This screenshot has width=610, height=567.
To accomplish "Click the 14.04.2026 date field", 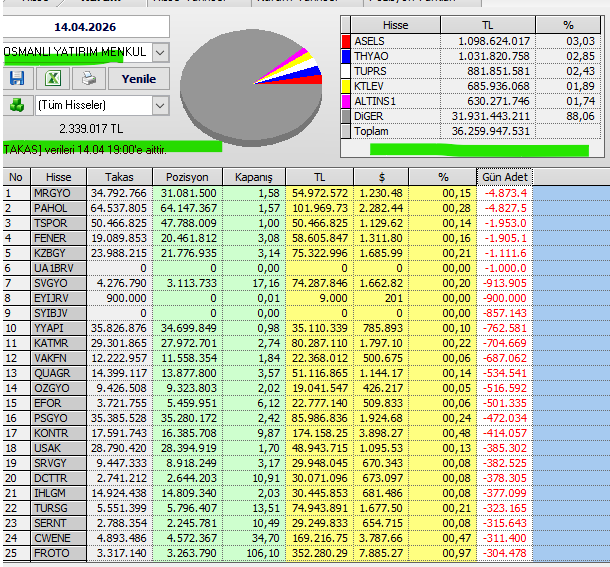I will [x=86, y=27].
